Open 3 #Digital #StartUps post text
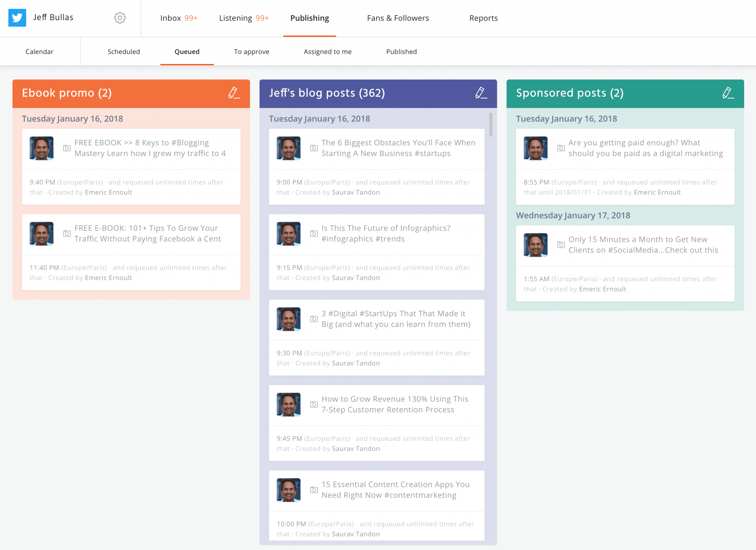756x550 pixels. (396, 319)
